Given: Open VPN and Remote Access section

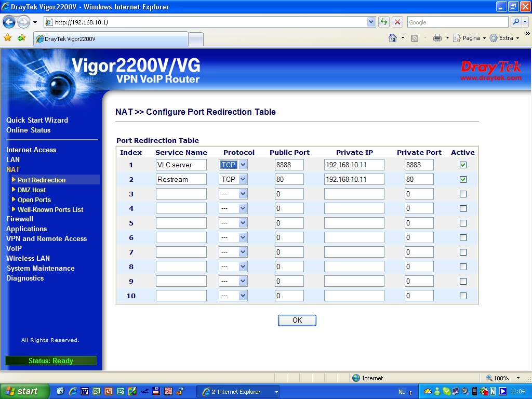Looking at the screenshot, I should coord(46,238).
